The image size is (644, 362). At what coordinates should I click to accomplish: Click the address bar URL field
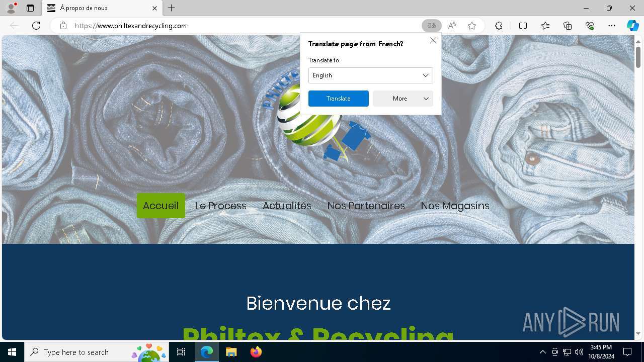(x=247, y=26)
